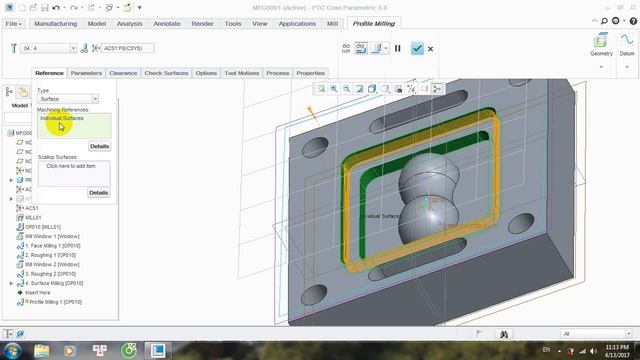The width and height of the screenshot is (640, 360).
Task: Expand the Datum group arrow
Action: [627, 67]
